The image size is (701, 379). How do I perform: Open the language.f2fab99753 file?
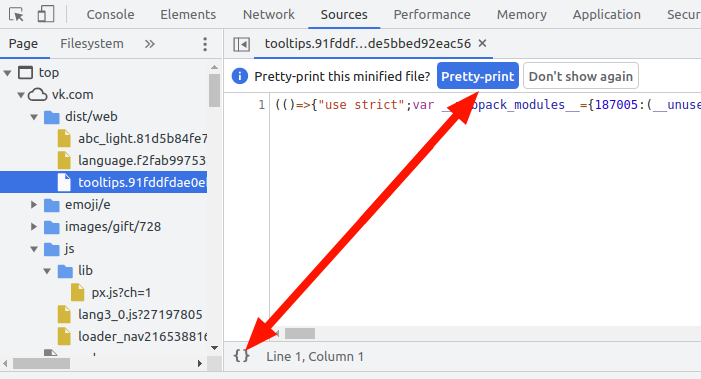(x=142, y=160)
